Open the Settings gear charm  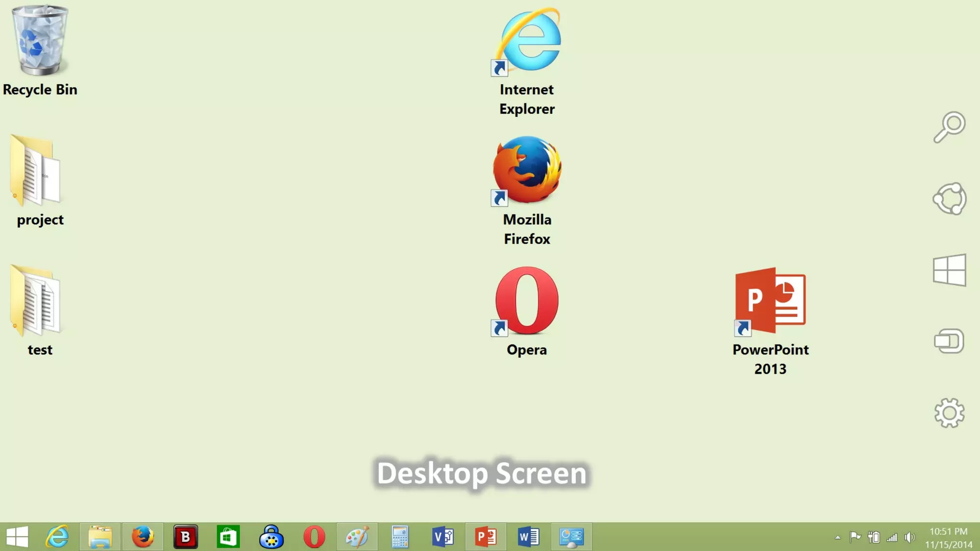click(949, 413)
